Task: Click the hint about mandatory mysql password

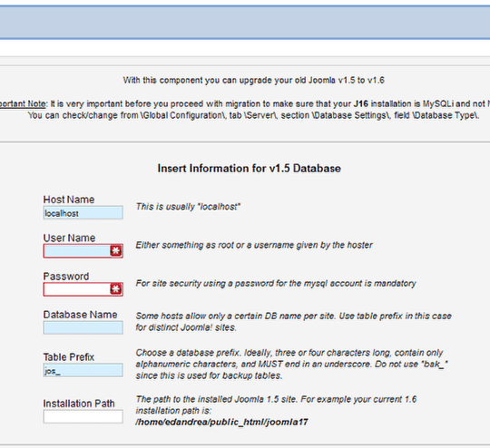Action: (276, 284)
